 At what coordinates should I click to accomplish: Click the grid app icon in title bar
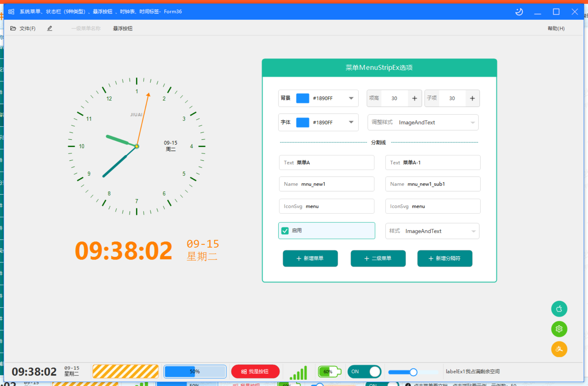[x=11, y=12]
